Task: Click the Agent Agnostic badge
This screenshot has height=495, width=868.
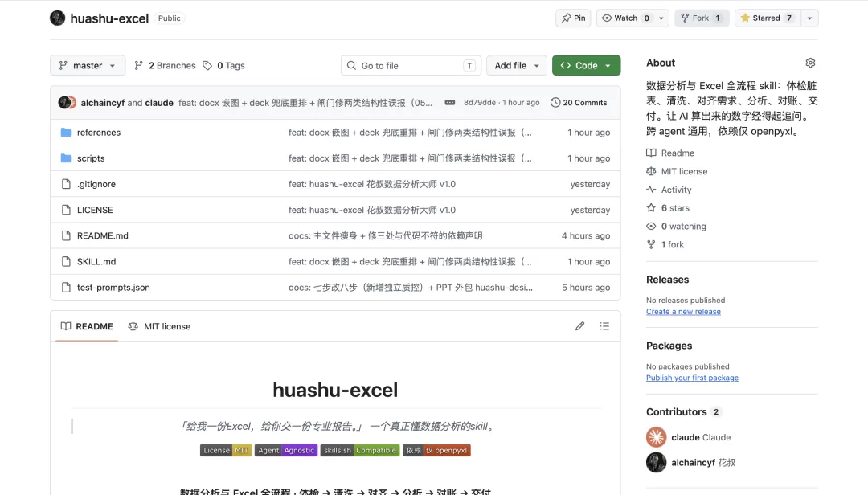Action: [x=286, y=450]
